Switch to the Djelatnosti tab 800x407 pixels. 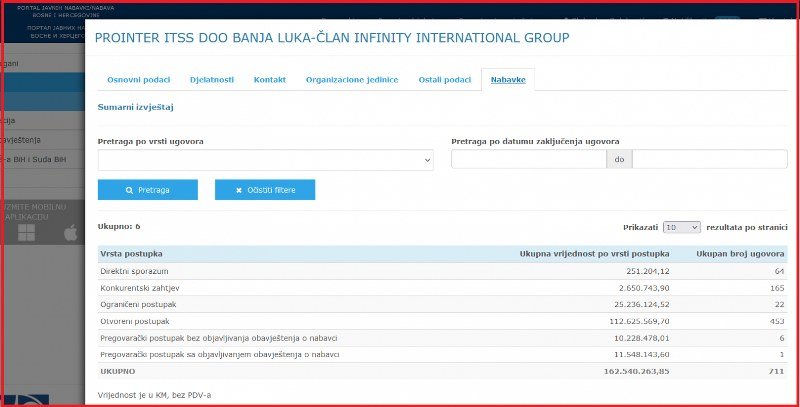pos(211,79)
